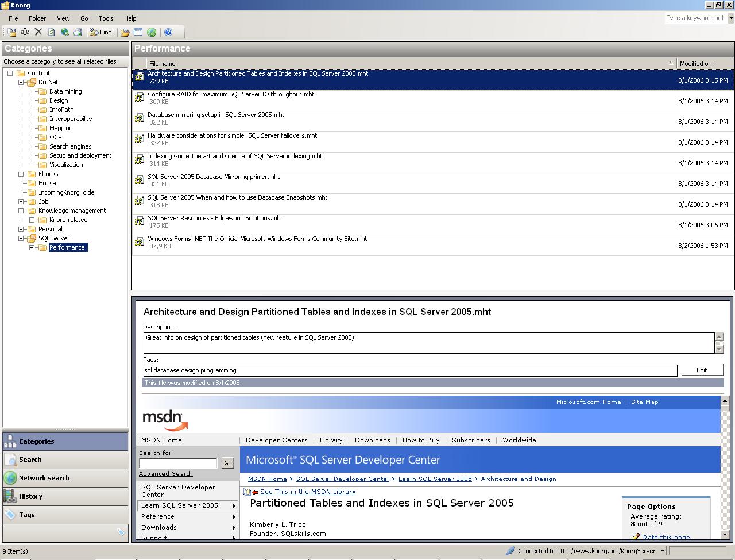Click the Data mining folder icon

pos(42,91)
